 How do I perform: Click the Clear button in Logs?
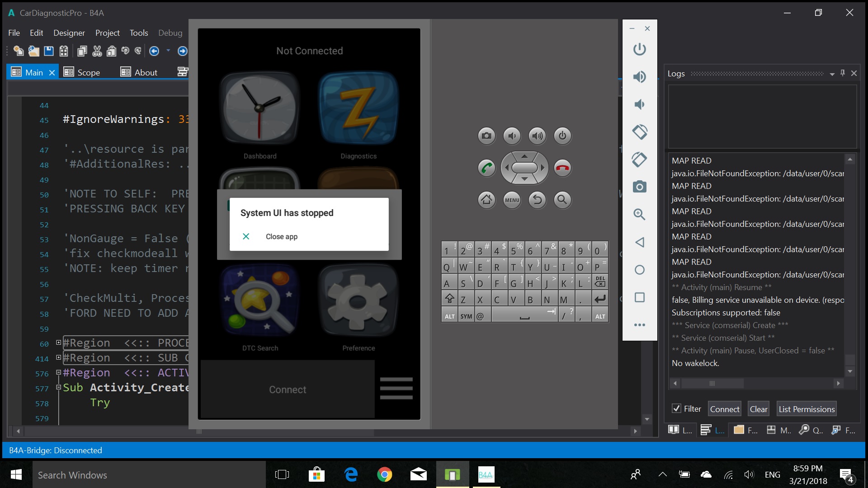point(758,409)
